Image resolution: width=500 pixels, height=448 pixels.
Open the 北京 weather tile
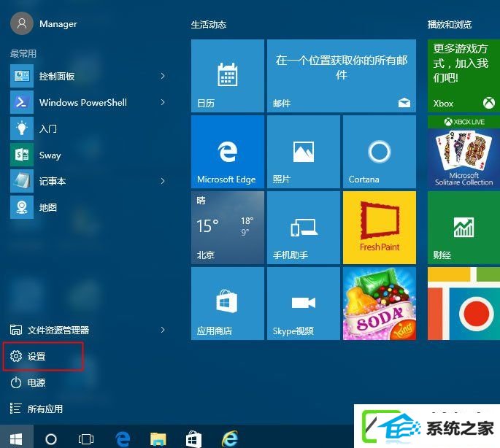click(x=228, y=228)
